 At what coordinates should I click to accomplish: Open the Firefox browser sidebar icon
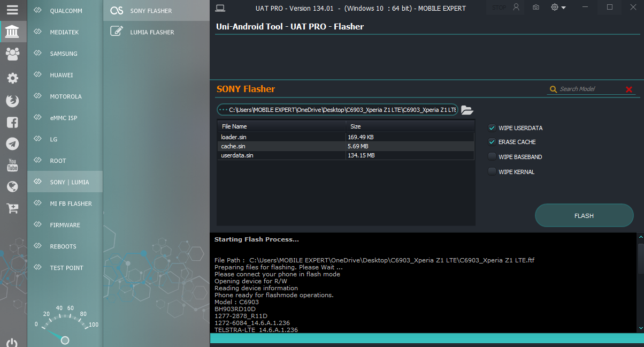click(x=12, y=100)
